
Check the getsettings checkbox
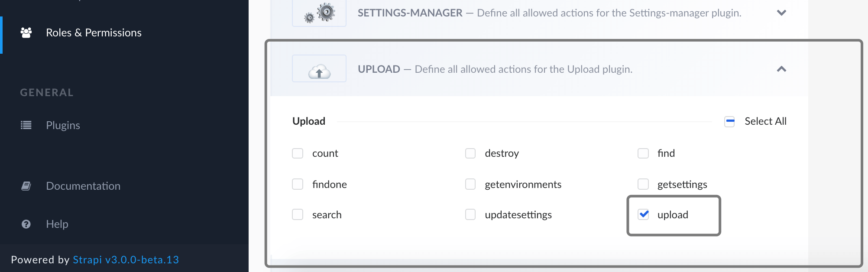(x=643, y=184)
